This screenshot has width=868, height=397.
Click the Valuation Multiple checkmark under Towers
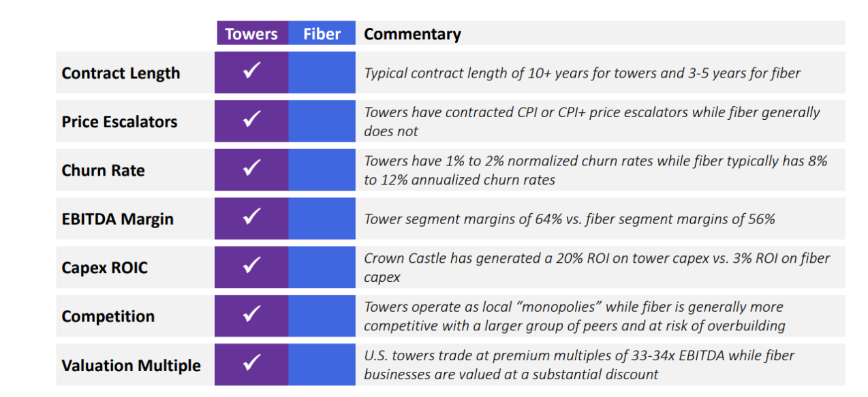pyautogui.click(x=252, y=362)
